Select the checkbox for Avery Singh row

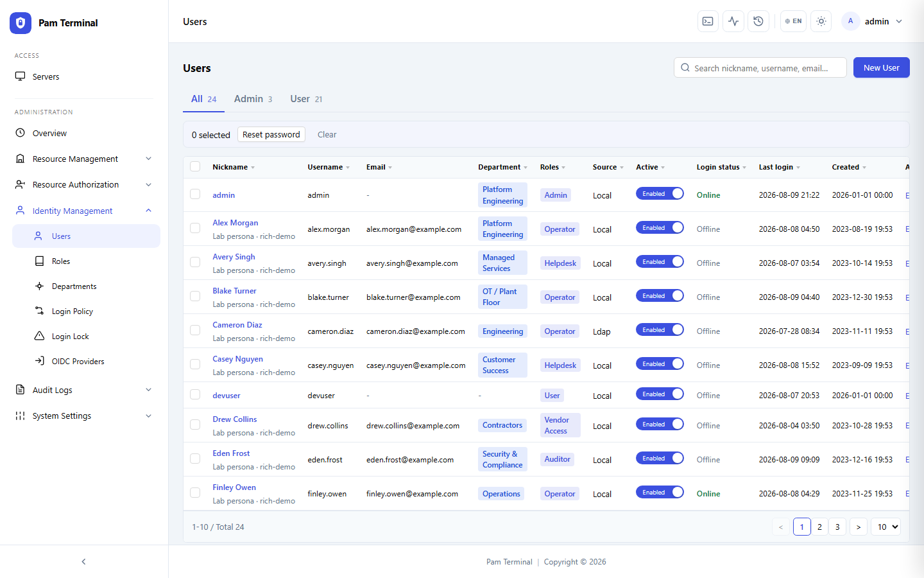[x=195, y=262]
